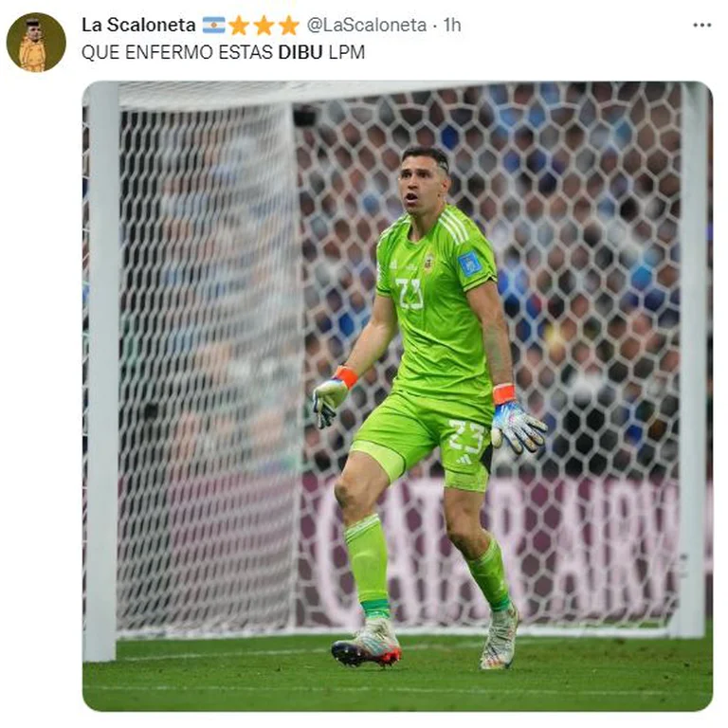Click the third gold star before the handle
Image resolution: width=728 pixels, height=728 pixels.
coord(289,25)
